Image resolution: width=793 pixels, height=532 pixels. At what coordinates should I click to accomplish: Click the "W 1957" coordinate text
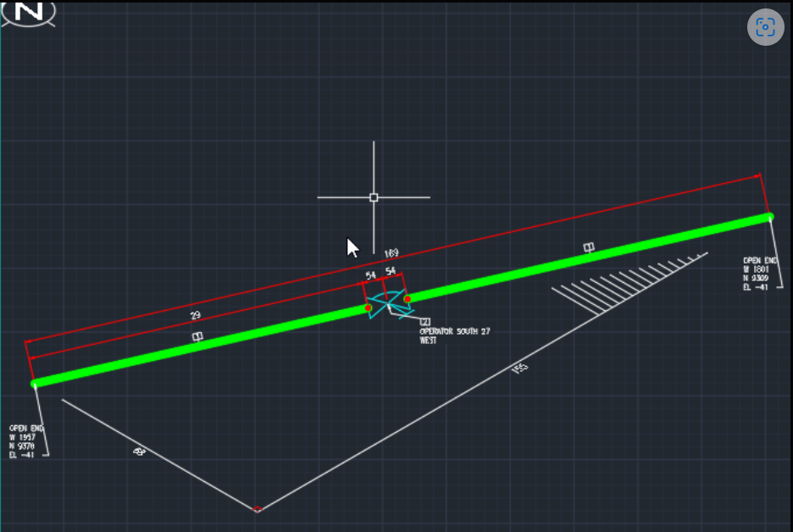click(22, 437)
